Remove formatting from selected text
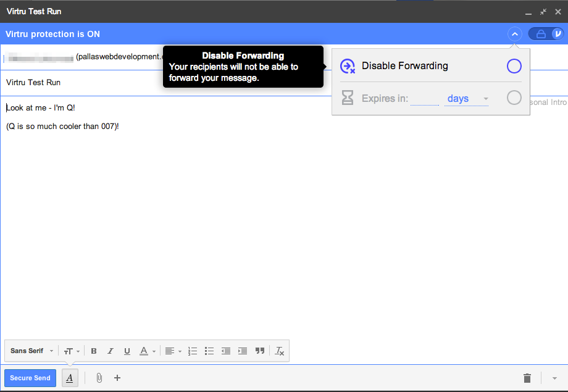The height and width of the screenshot is (392, 568). coord(279,351)
